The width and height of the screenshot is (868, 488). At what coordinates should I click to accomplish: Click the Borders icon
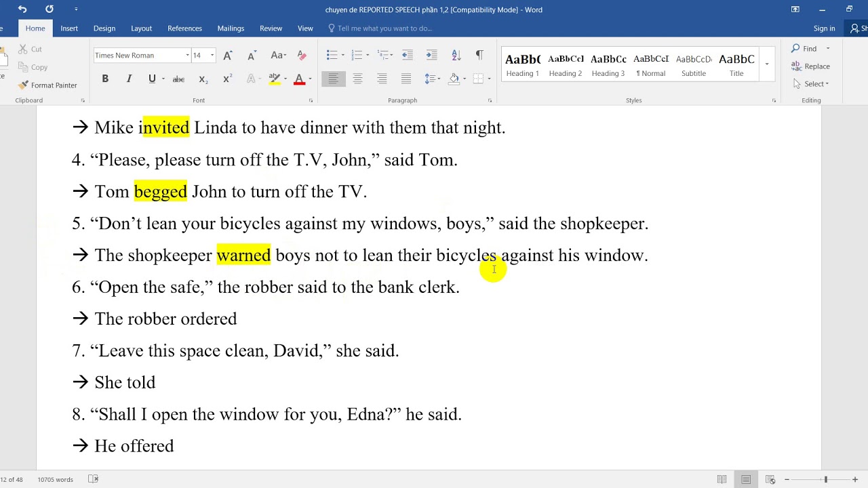477,79
